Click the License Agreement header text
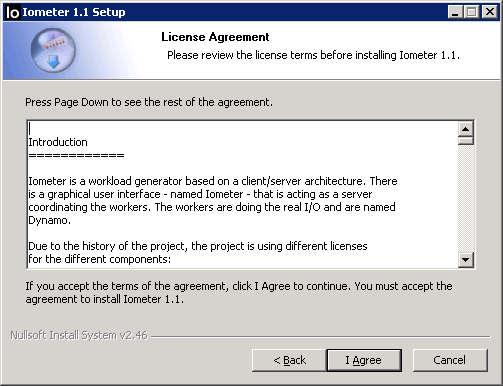The height and width of the screenshot is (386, 503). tap(215, 37)
